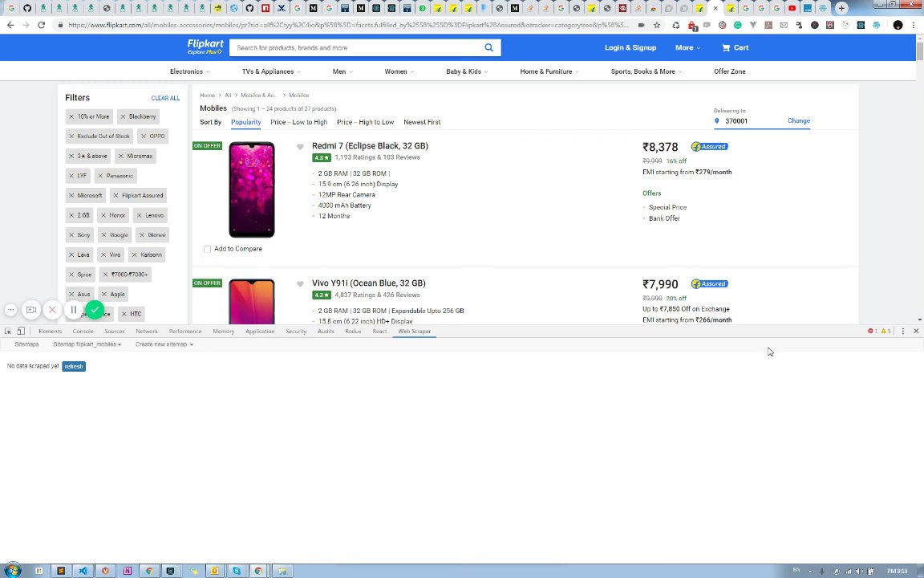Open new browser tab plus button
Viewport: 924px width, 578px height.
click(x=841, y=8)
